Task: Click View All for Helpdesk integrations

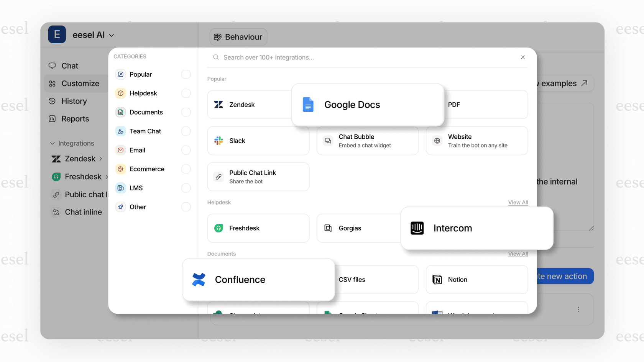Action: [517, 202]
